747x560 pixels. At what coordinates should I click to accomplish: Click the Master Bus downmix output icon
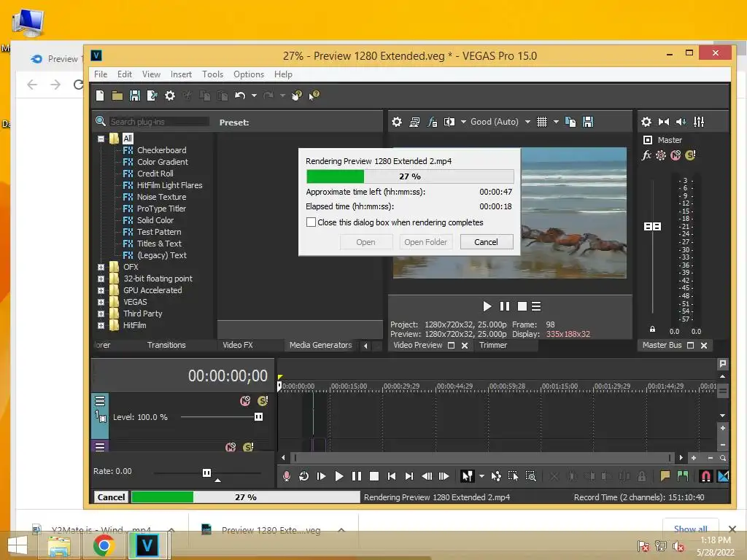[x=664, y=122]
